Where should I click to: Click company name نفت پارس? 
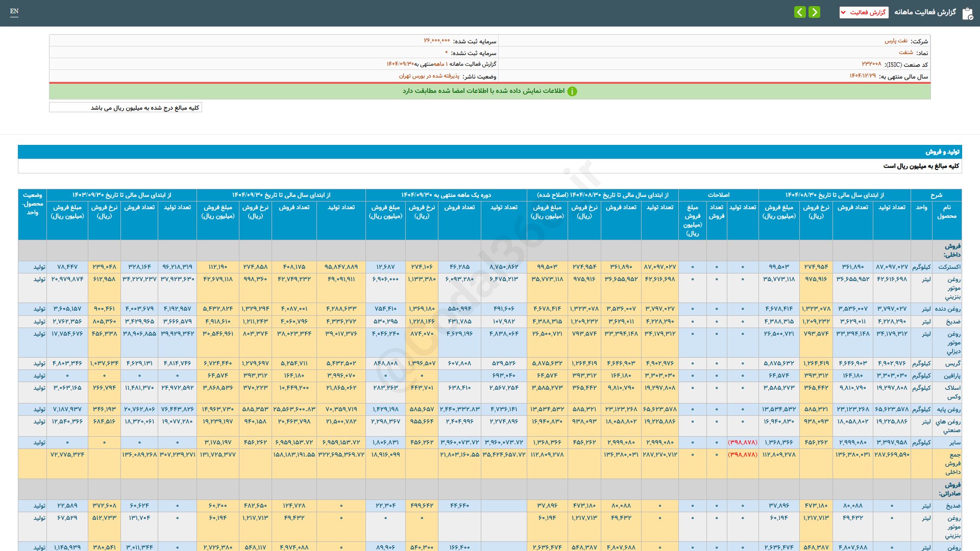tap(896, 41)
